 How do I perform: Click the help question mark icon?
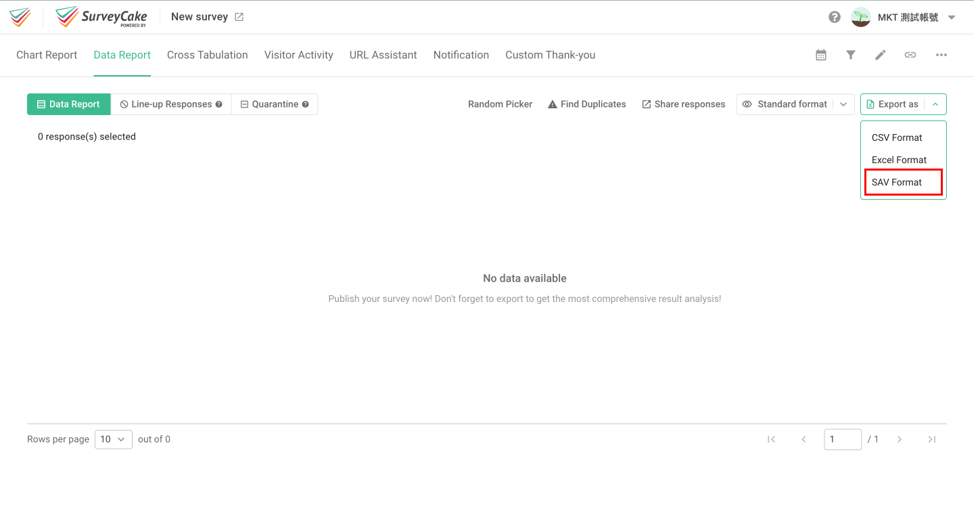835,18
